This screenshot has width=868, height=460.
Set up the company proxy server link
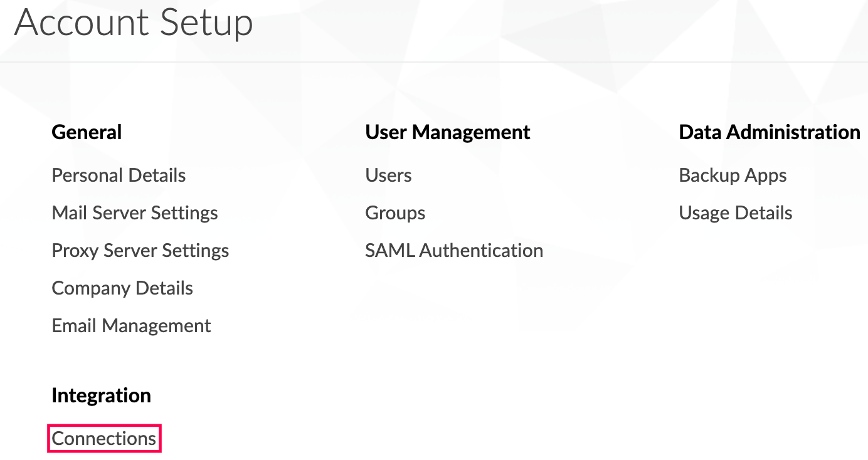tap(140, 251)
